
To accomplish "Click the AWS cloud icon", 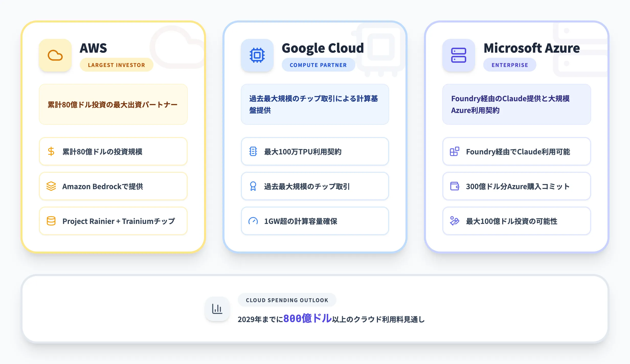I will [x=55, y=55].
